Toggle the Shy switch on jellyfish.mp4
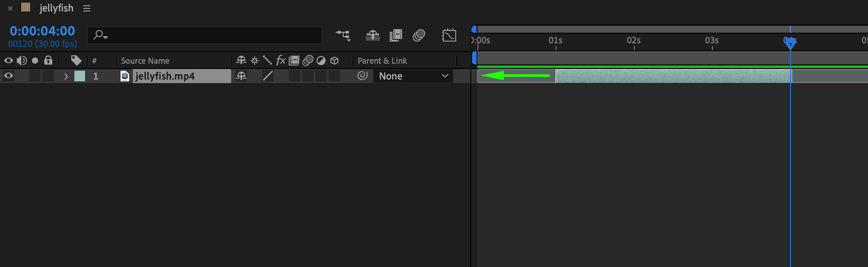The width and height of the screenshot is (868, 267). click(241, 76)
